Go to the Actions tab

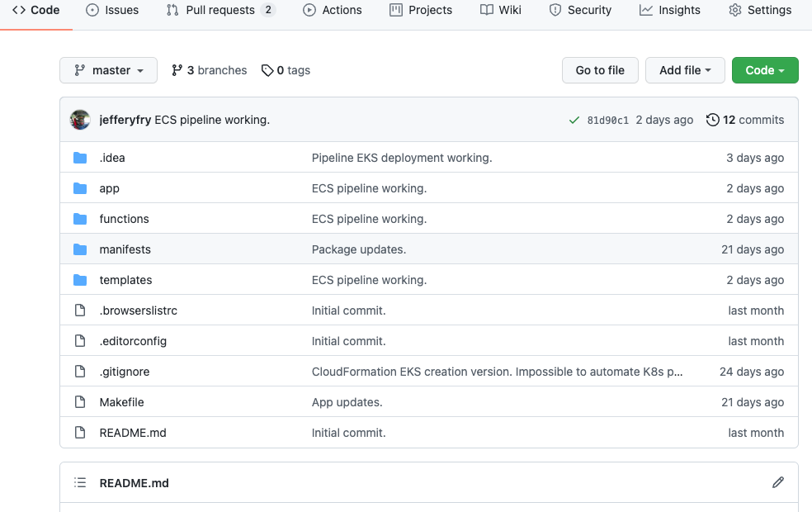[332, 11]
